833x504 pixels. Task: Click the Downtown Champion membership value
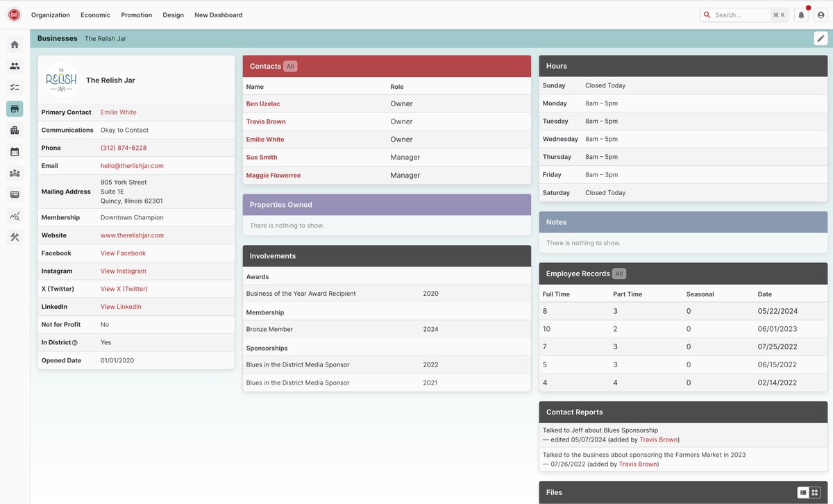pos(132,217)
